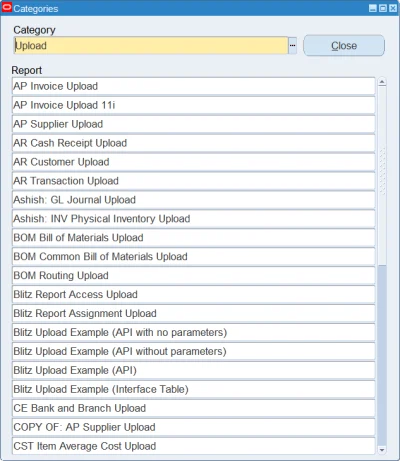Choose COPY OF: AP Supplier Upload
The width and height of the screenshot is (400, 461).
coord(194,427)
